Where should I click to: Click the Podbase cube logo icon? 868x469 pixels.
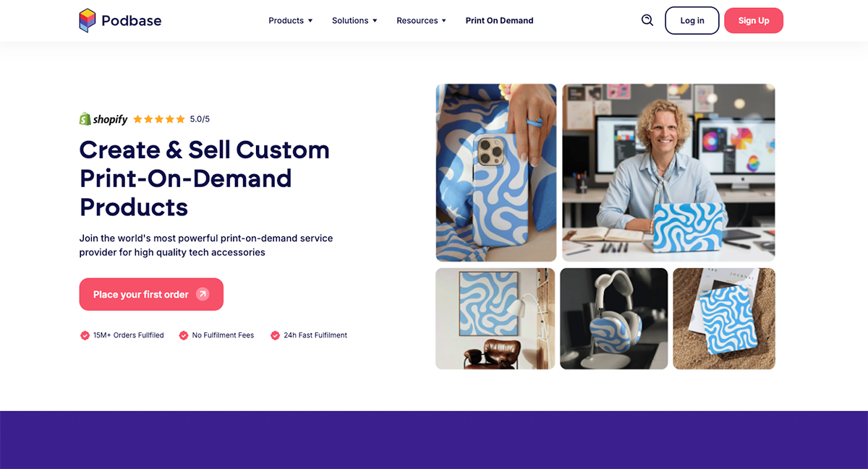pos(87,20)
